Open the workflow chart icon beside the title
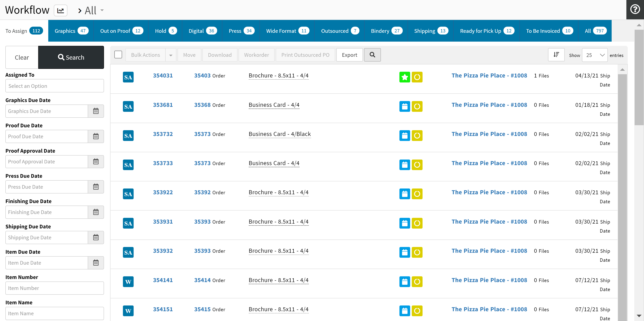The height and width of the screenshot is (321, 644). tap(61, 11)
